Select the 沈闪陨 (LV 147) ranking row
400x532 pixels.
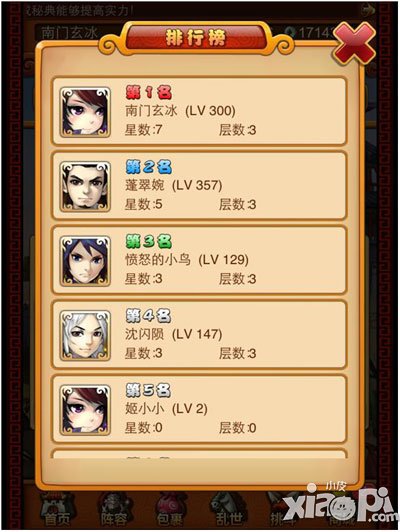point(199,335)
